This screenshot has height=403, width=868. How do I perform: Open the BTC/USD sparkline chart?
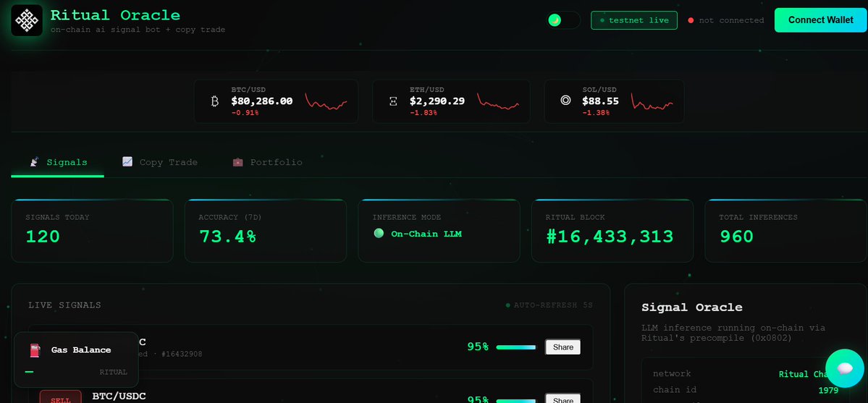click(326, 101)
